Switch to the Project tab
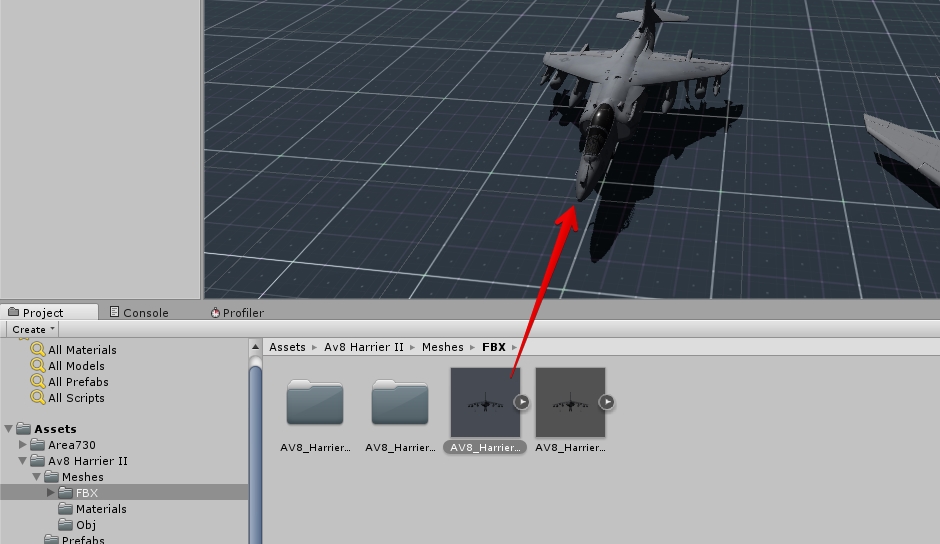940x544 pixels. 49,312
